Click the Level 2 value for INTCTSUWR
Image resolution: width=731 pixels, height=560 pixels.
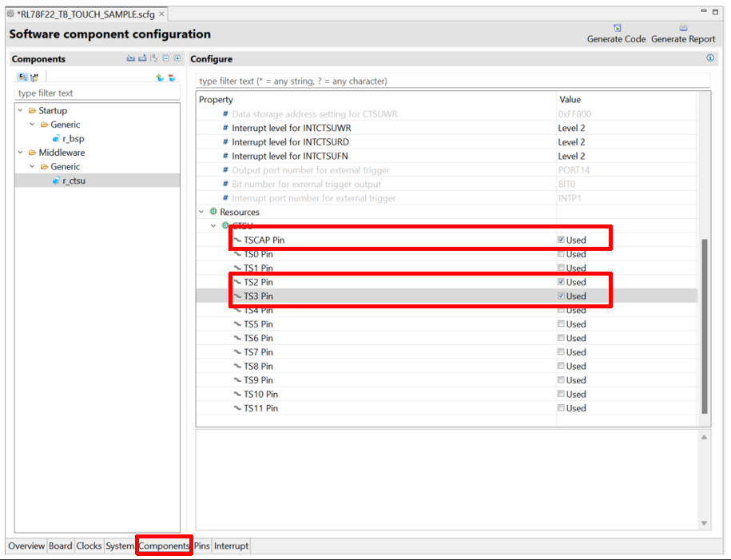tap(572, 128)
